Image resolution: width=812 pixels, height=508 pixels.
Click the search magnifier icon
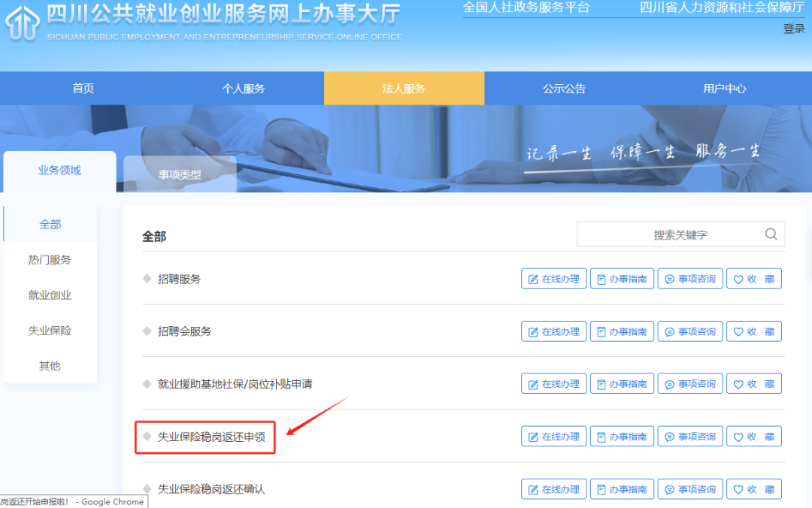[x=771, y=234]
